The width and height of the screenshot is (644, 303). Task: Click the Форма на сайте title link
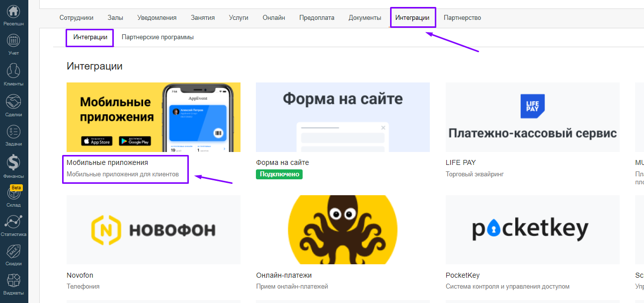282,162
